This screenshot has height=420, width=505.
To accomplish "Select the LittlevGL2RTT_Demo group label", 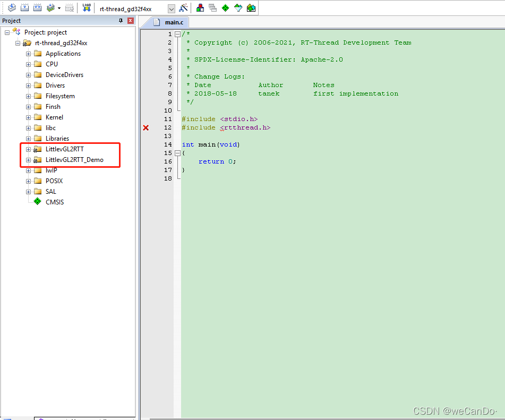I will click(x=74, y=160).
